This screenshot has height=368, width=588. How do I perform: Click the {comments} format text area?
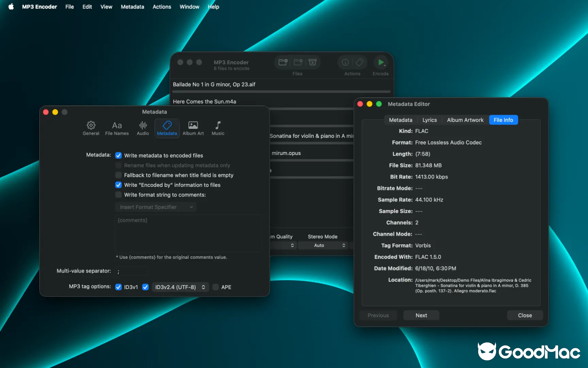point(188,233)
